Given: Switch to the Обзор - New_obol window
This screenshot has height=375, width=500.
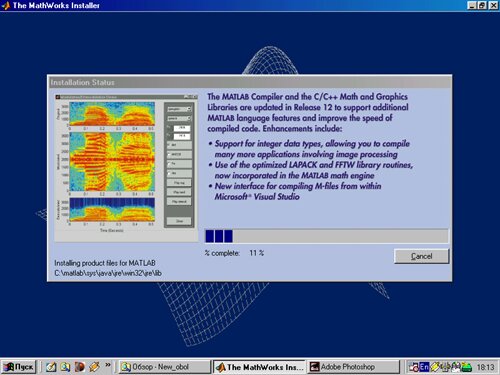Looking at the screenshot, I should coord(164,367).
